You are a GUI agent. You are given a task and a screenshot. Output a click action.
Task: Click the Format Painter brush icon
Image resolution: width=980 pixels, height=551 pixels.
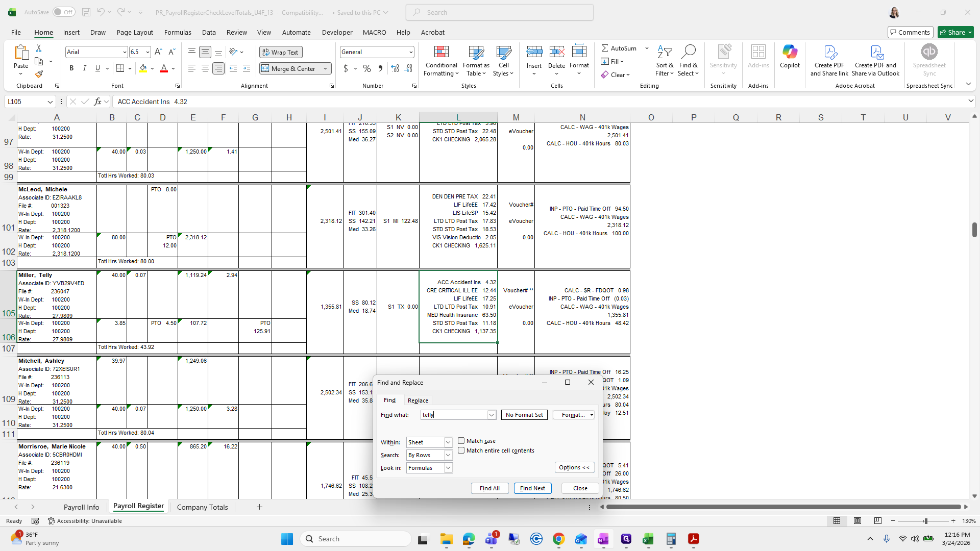click(39, 74)
